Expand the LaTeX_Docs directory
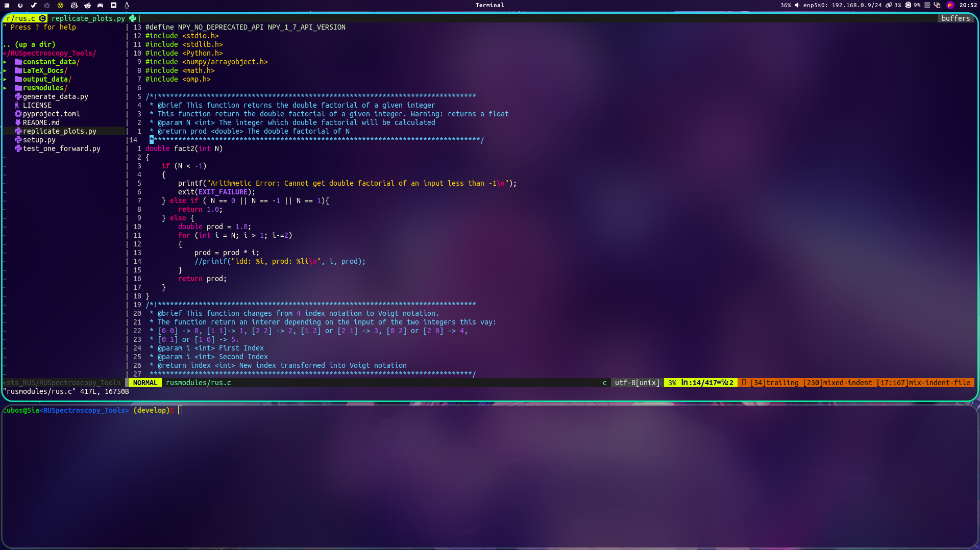 [x=6, y=70]
